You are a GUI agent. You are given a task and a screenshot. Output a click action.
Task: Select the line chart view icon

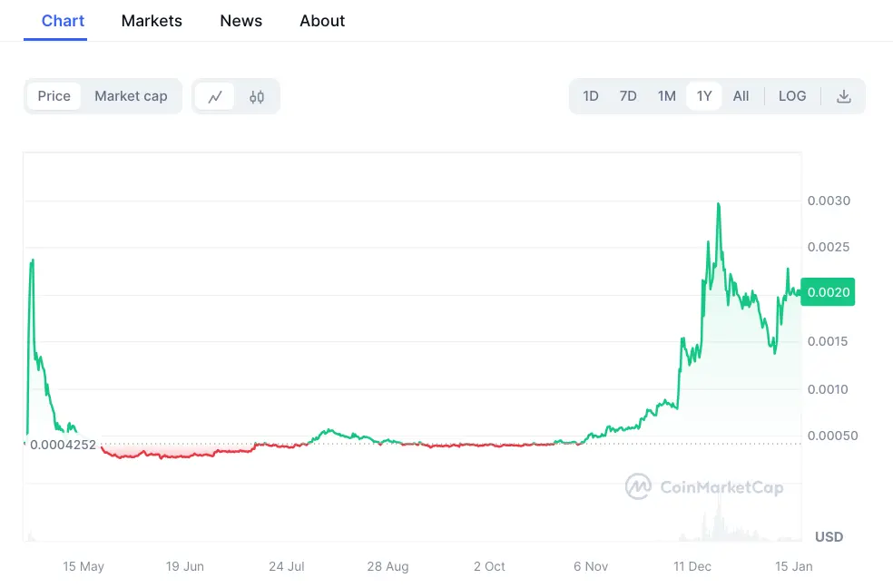click(215, 97)
